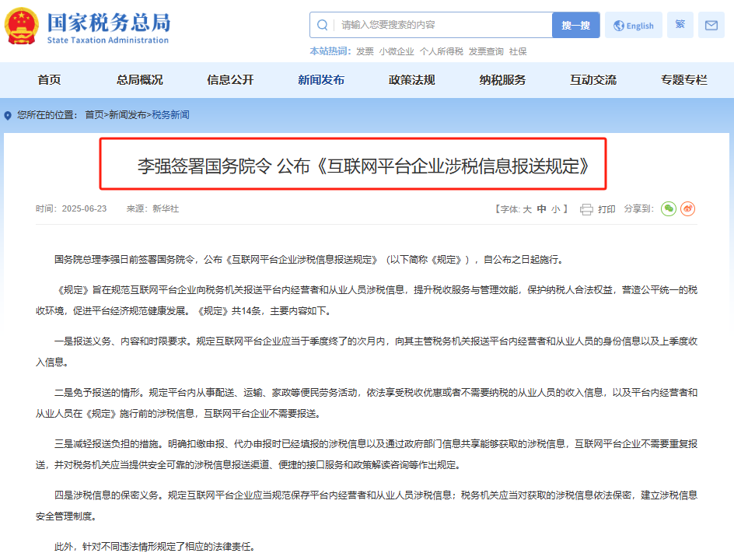Screen dimensions: 734x560
Task: Share the article to WeChat
Action: point(668,208)
